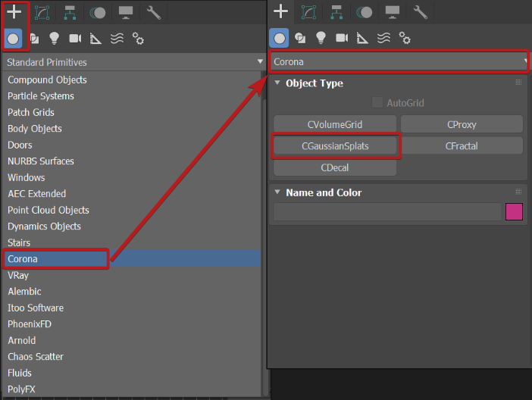
Task: Choose Arnold from the list
Action: (x=132, y=340)
